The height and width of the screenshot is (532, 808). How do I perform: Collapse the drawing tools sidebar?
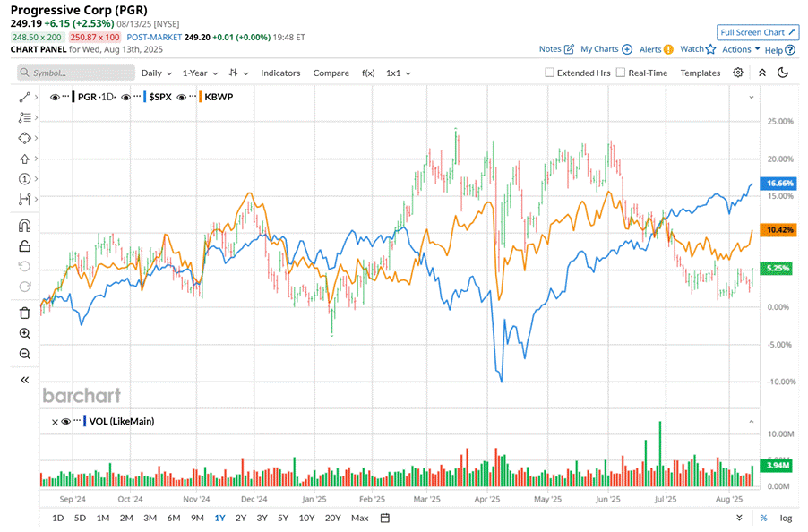coord(24,380)
